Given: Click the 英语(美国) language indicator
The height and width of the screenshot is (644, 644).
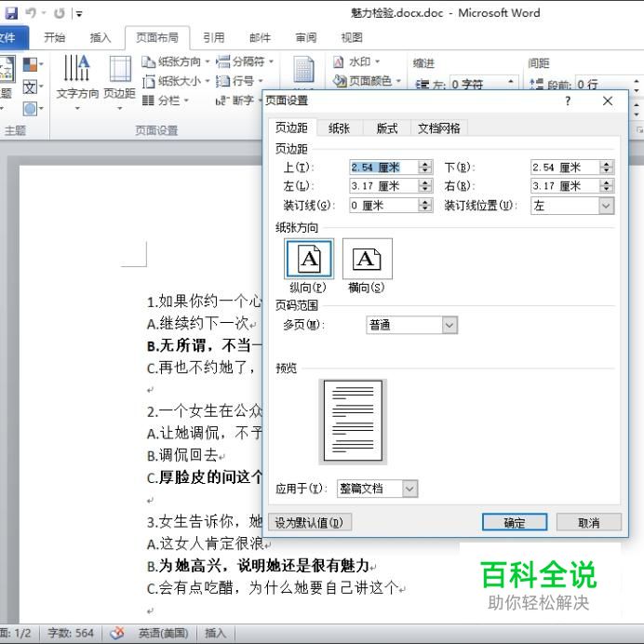Looking at the screenshot, I should tap(163, 633).
